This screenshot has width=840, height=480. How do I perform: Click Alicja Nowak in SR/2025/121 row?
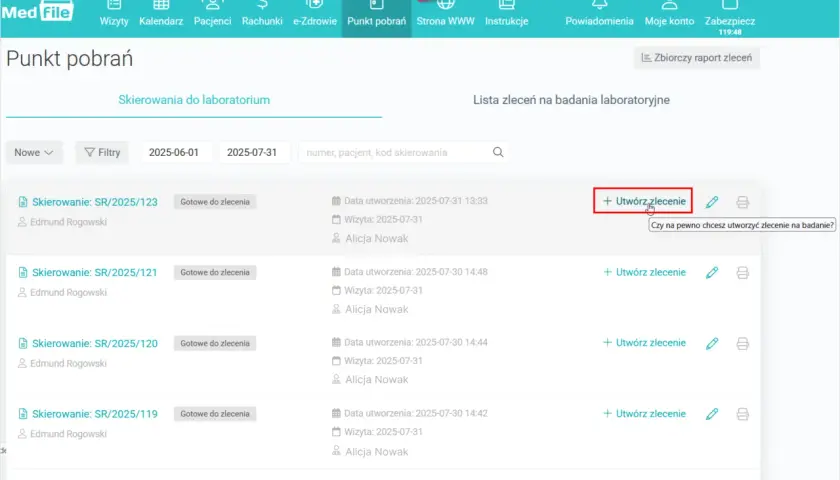point(377,309)
